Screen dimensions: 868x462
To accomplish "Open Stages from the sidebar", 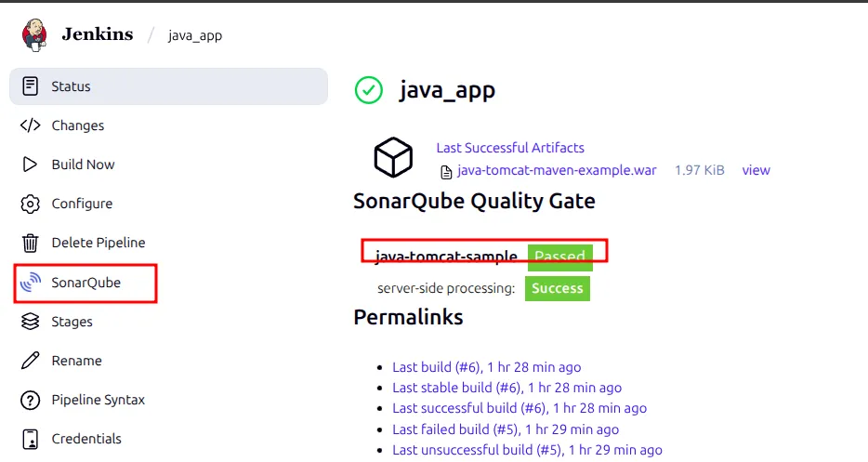I will coord(72,322).
